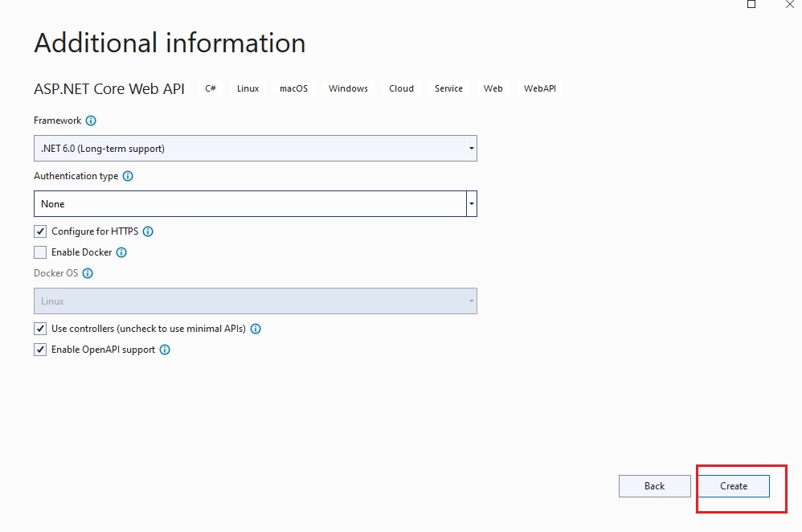Click the Create button
Image resolution: width=802 pixels, height=532 pixels.
click(x=734, y=486)
